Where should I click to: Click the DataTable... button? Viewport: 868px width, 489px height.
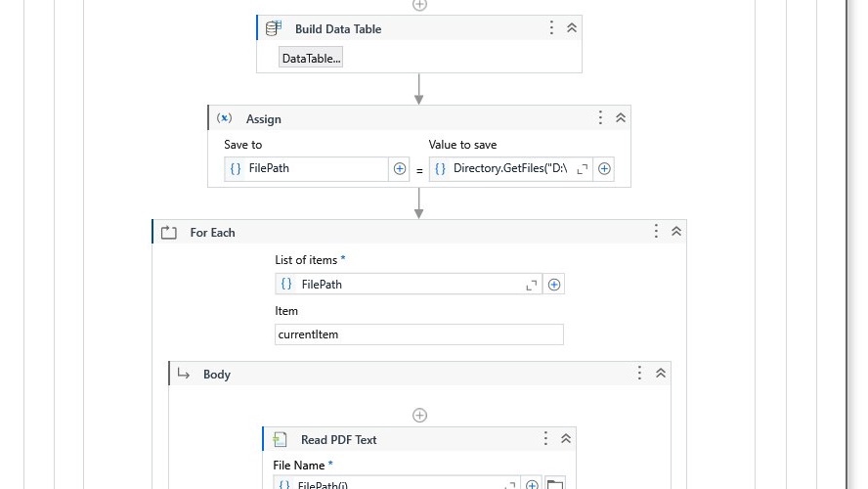(x=311, y=58)
